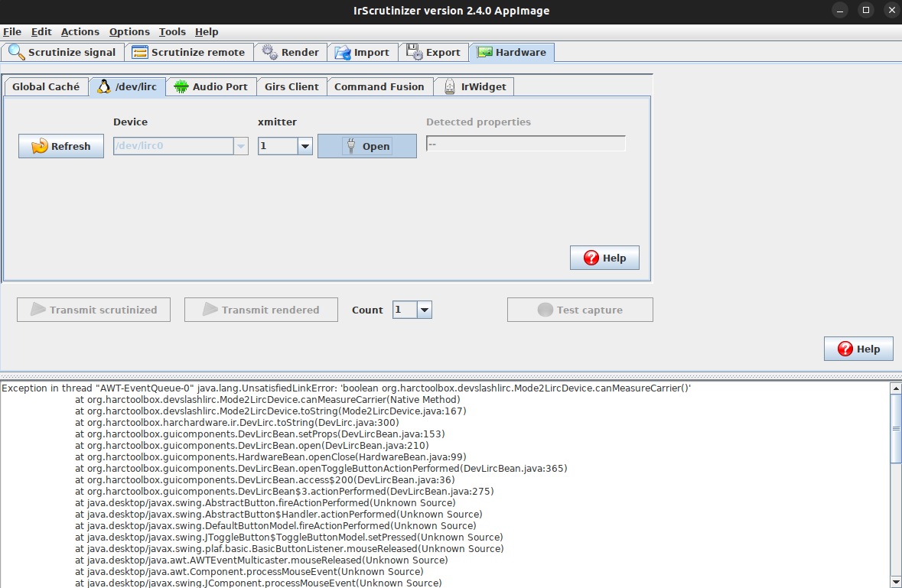Click the Help button in /dev/lirc panel
This screenshot has width=902, height=588.
click(x=604, y=258)
